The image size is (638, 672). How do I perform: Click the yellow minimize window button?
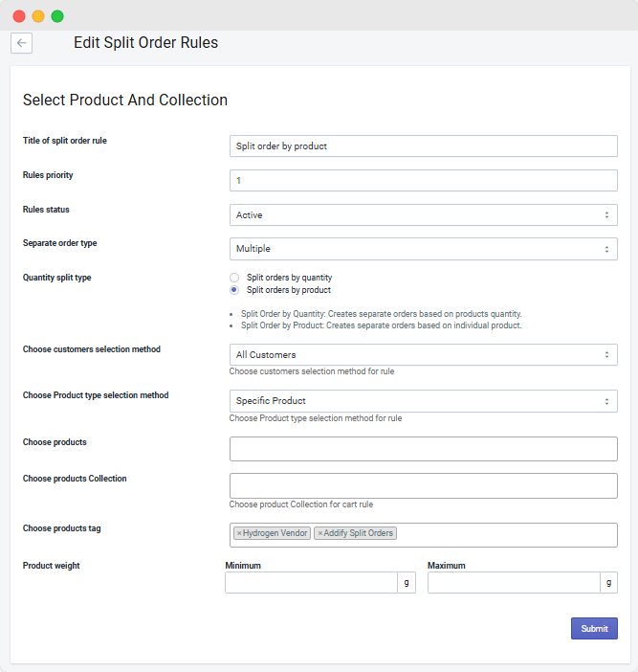pyautogui.click(x=38, y=16)
